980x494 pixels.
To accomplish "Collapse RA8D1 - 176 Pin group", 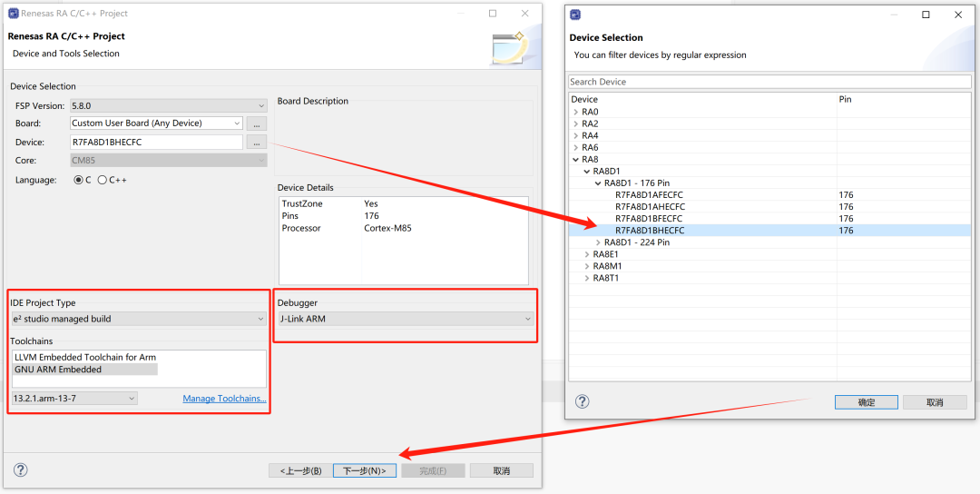I will click(598, 183).
